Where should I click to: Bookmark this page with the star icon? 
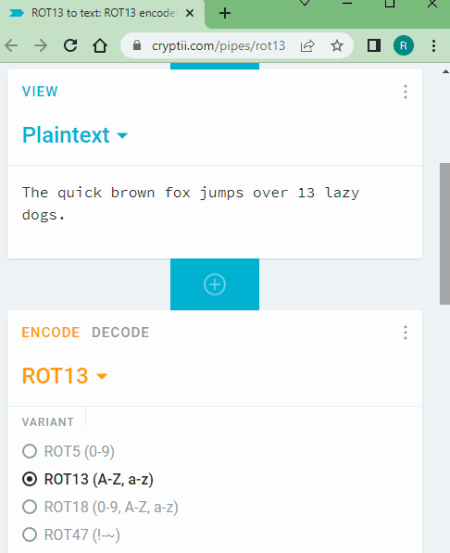[x=337, y=45]
